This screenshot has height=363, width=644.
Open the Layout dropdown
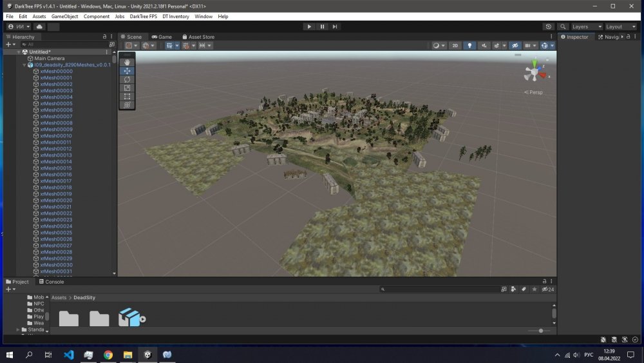coord(620,27)
